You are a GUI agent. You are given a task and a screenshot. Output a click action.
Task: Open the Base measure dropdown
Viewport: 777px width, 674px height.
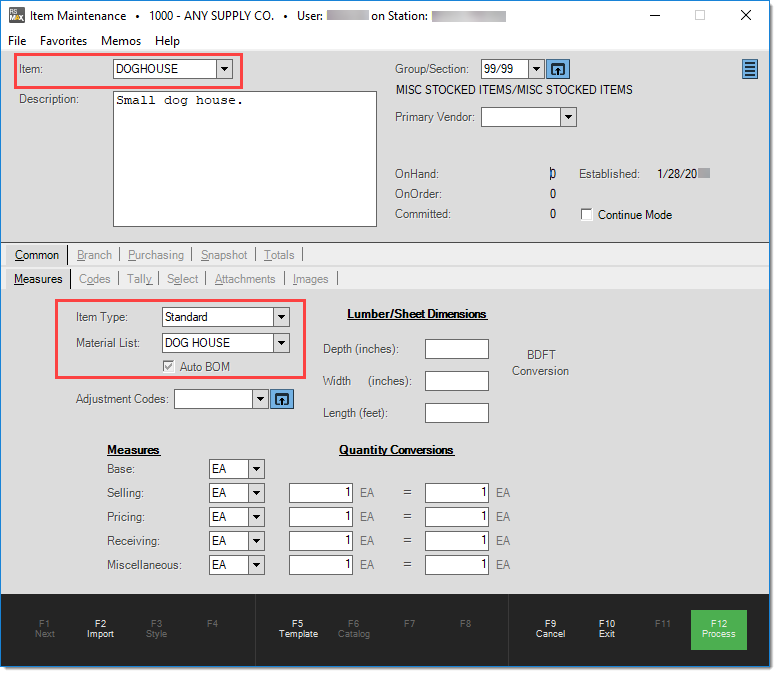click(x=258, y=470)
